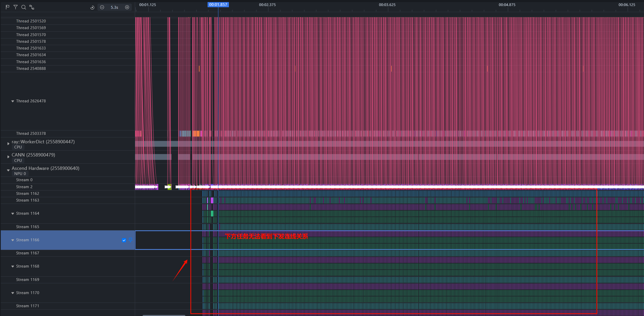Click the flag marker icon in toolbar
This screenshot has width=644, height=316.
[7, 7]
